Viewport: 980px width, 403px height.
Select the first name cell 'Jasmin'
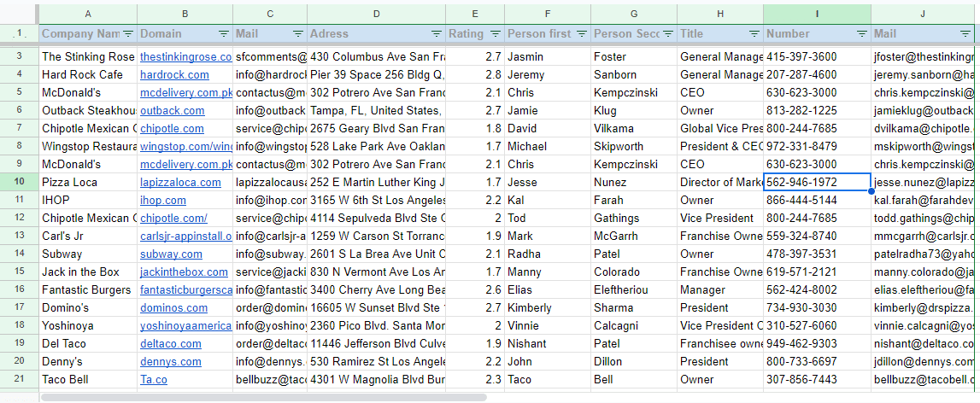[x=549, y=57]
